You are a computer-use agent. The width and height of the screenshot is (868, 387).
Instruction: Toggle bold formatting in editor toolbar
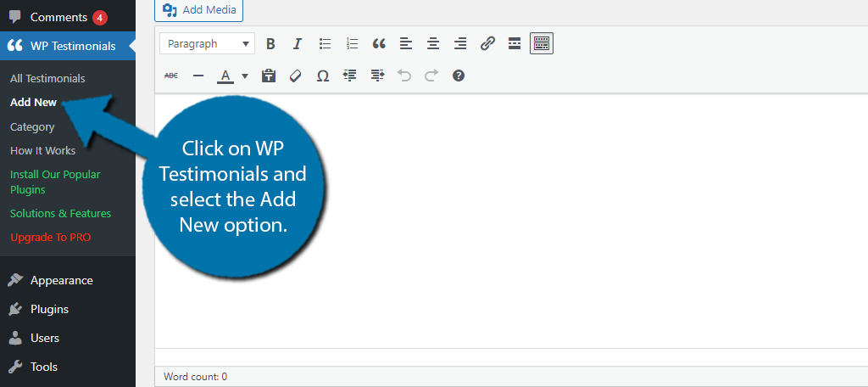(270, 44)
